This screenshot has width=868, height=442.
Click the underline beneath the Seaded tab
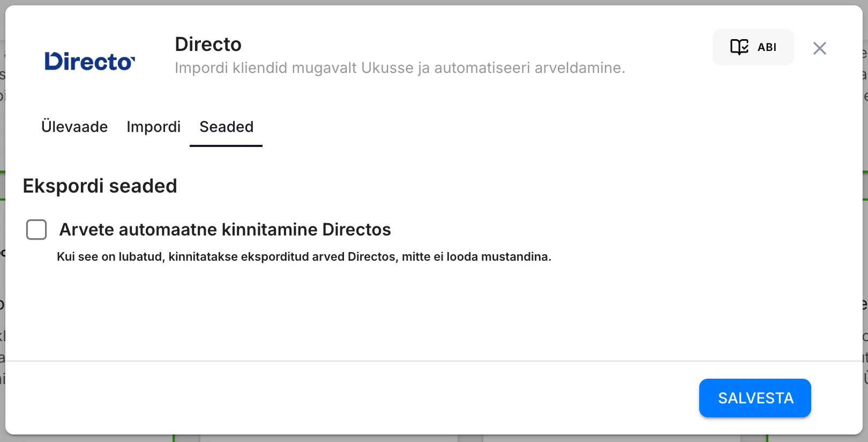[x=226, y=145]
